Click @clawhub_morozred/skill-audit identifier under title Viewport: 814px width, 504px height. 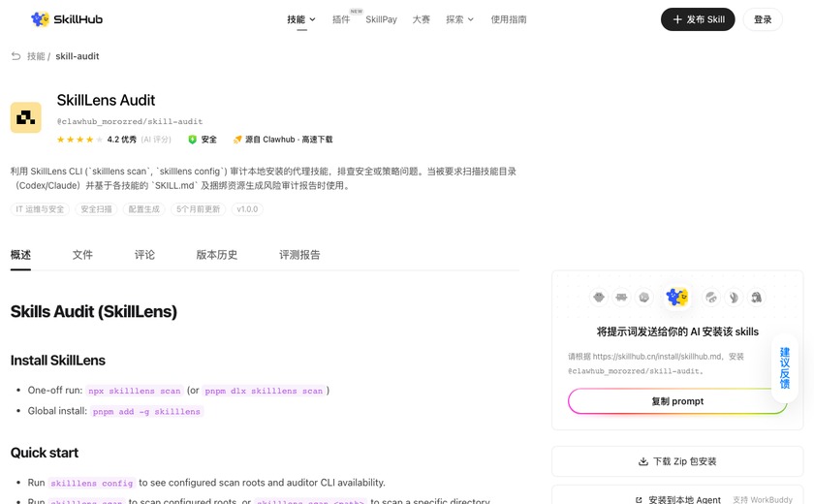(x=130, y=121)
